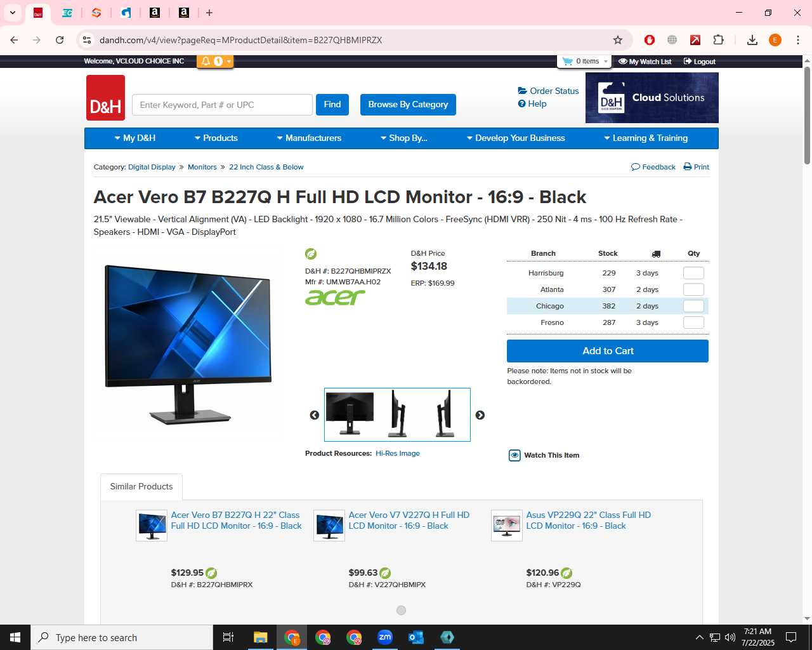Click the Cloud Solutions banner

[652, 98]
